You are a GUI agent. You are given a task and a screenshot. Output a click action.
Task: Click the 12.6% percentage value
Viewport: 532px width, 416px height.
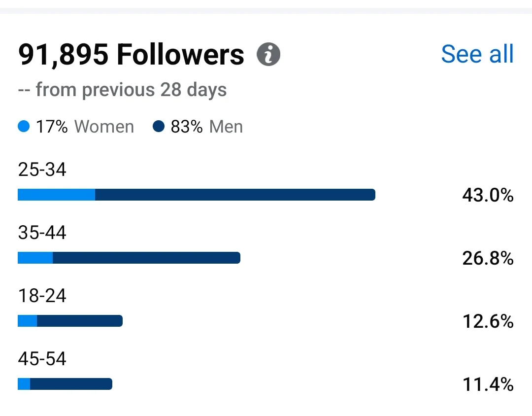488,321
